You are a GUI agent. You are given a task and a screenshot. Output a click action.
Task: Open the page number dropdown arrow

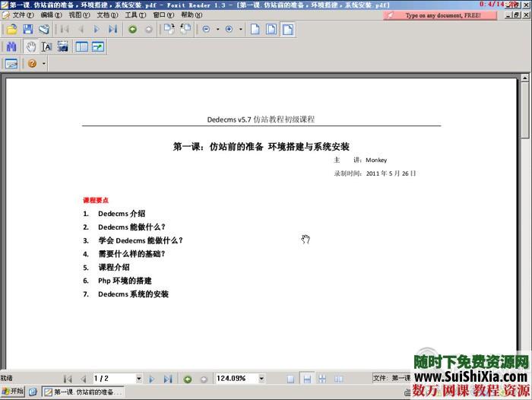139,378
